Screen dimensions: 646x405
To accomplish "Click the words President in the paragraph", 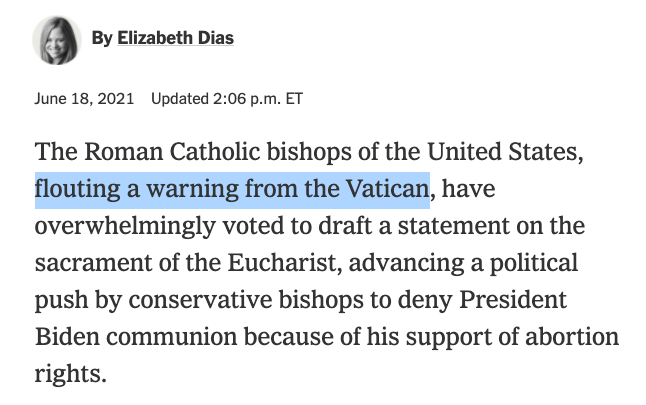I will [513, 300].
